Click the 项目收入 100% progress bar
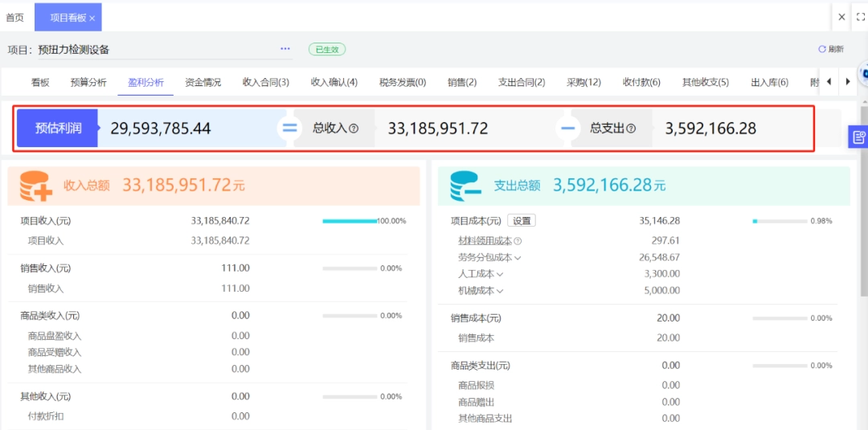The height and width of the screenshot is (430, 868). [350, 221]
